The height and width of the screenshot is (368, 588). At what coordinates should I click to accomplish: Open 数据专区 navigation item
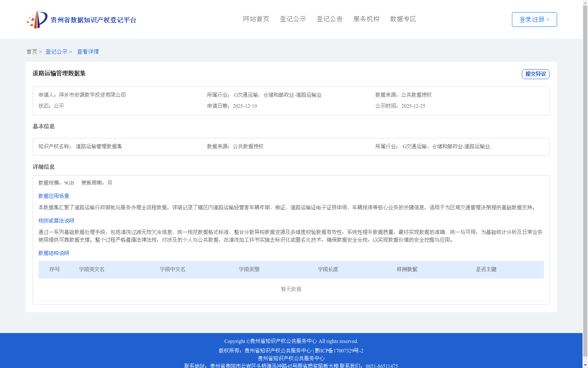403,19
